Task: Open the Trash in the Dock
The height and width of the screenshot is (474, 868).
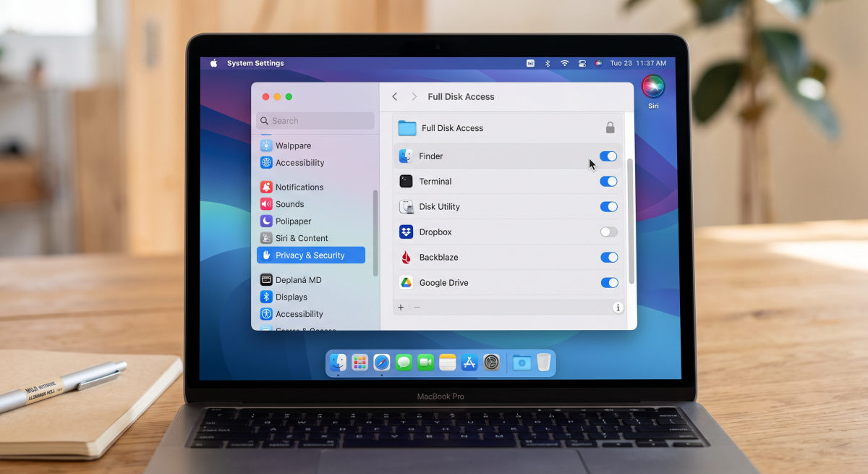Action: 544,362
